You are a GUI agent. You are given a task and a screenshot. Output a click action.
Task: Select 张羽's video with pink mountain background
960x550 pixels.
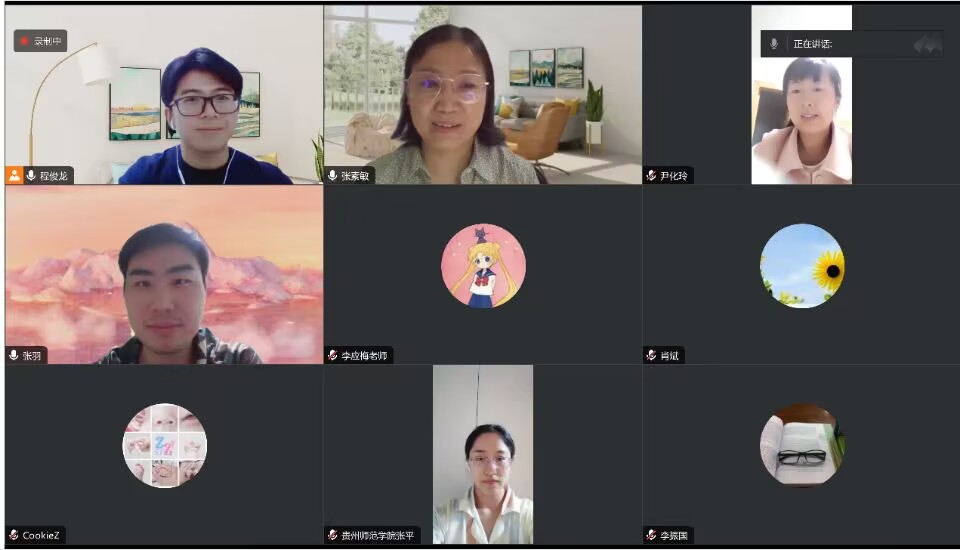(164, 274)
